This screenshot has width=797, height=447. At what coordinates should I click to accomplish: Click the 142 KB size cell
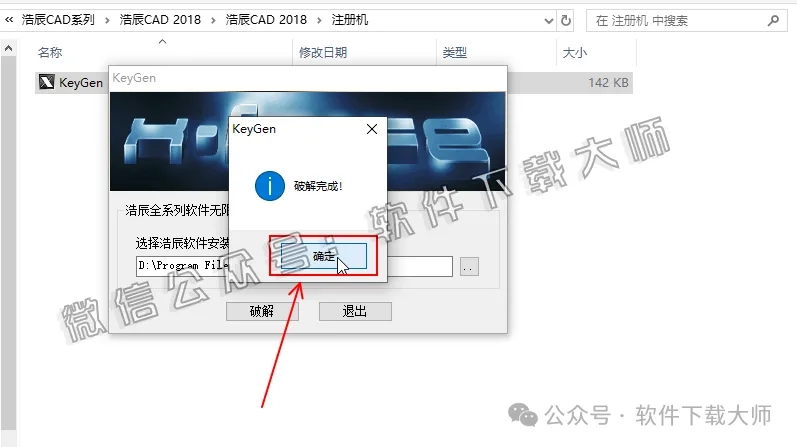[608, 82]
